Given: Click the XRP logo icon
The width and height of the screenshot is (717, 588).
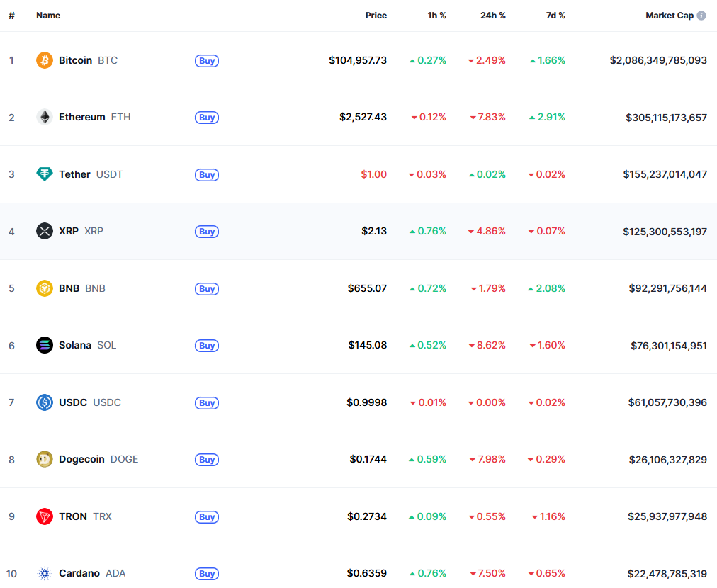Looking at the screenshot, I should (x=45, y=231).
